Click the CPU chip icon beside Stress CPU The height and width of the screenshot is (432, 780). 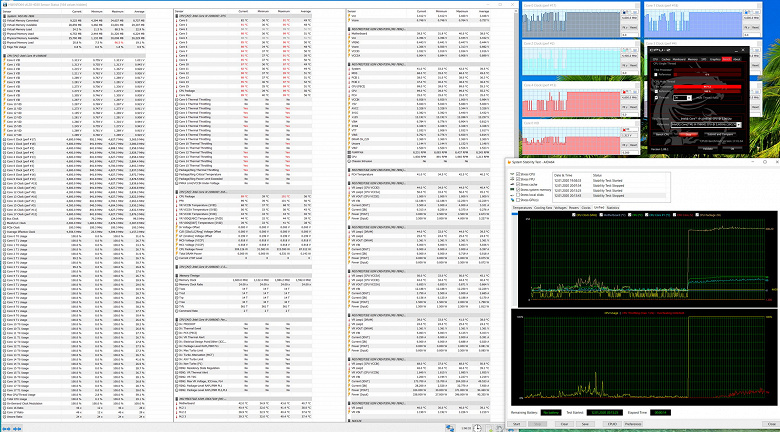point(513,173)
